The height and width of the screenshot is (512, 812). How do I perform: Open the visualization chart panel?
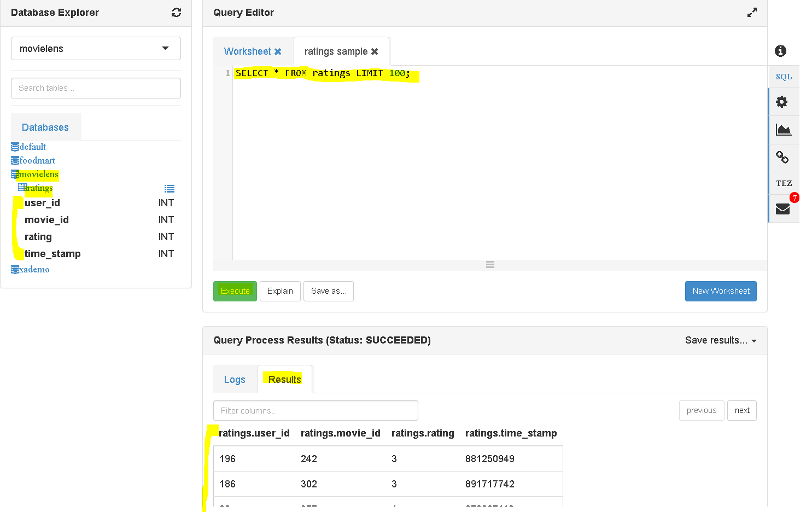784,130
